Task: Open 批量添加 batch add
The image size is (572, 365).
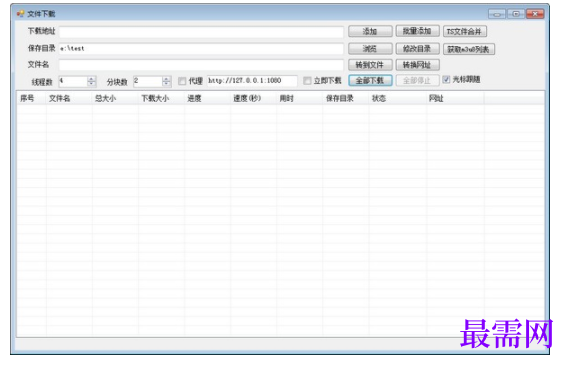Action: click(x=417, y=31)
